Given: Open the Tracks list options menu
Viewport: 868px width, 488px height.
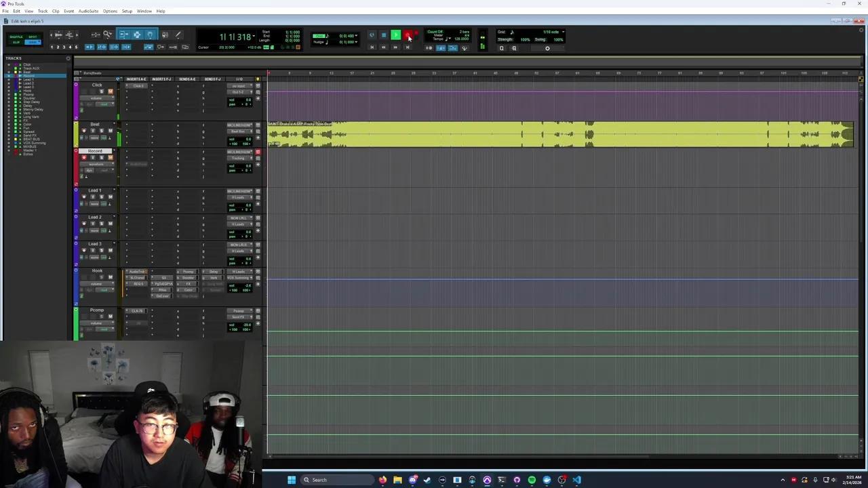Looking at the screenshot, I should (68, 58).
